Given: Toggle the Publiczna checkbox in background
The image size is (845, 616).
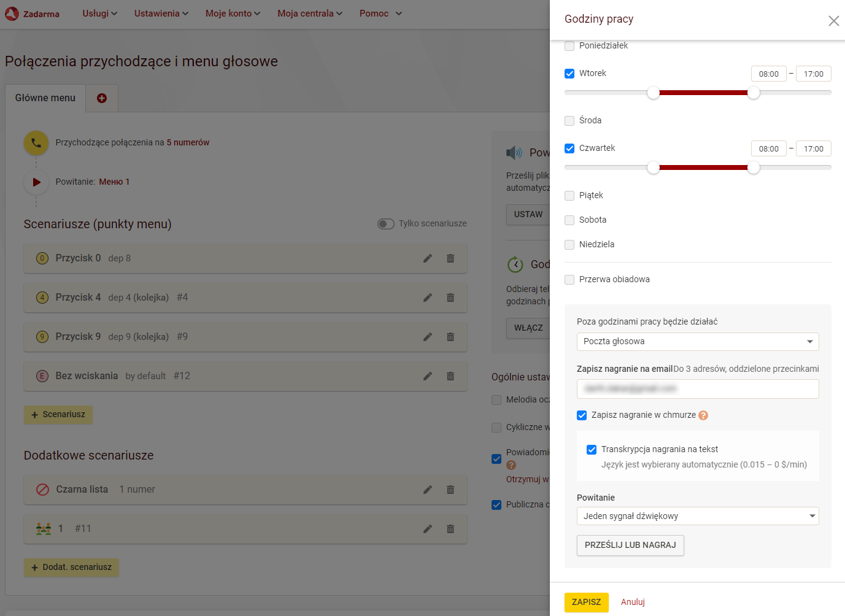Looking at the screenshot, I should tap(496, 505).
